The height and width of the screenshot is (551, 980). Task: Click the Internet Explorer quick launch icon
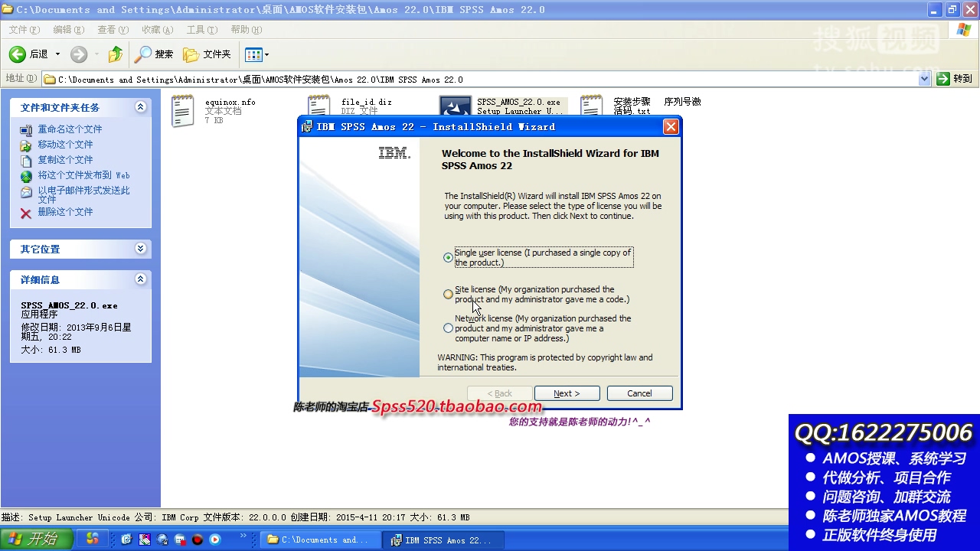click(x=127, y=540)
